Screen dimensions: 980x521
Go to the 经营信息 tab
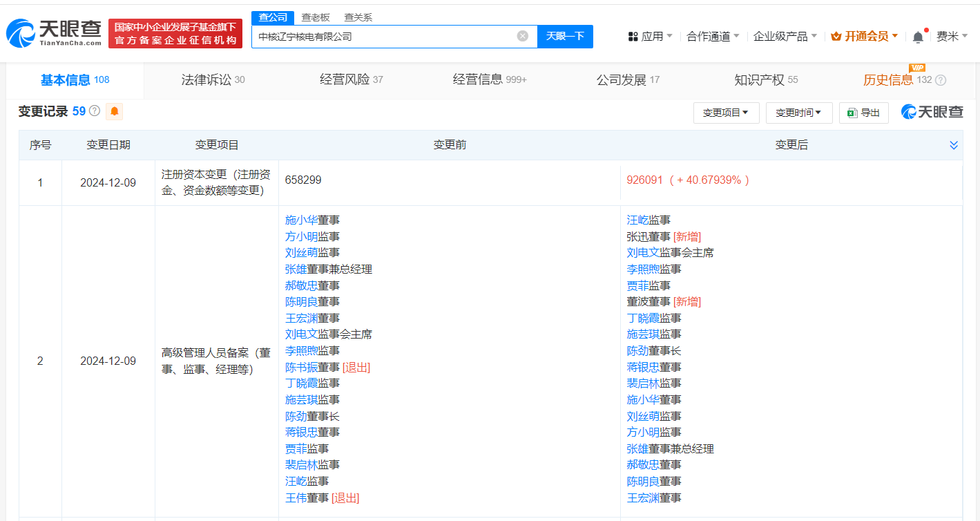pos(490,80)
